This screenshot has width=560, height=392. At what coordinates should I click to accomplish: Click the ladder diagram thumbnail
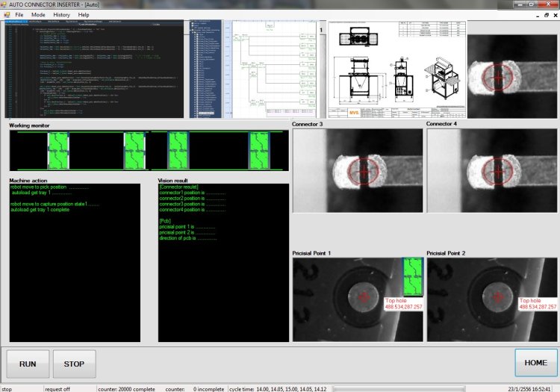coord(254,69)
